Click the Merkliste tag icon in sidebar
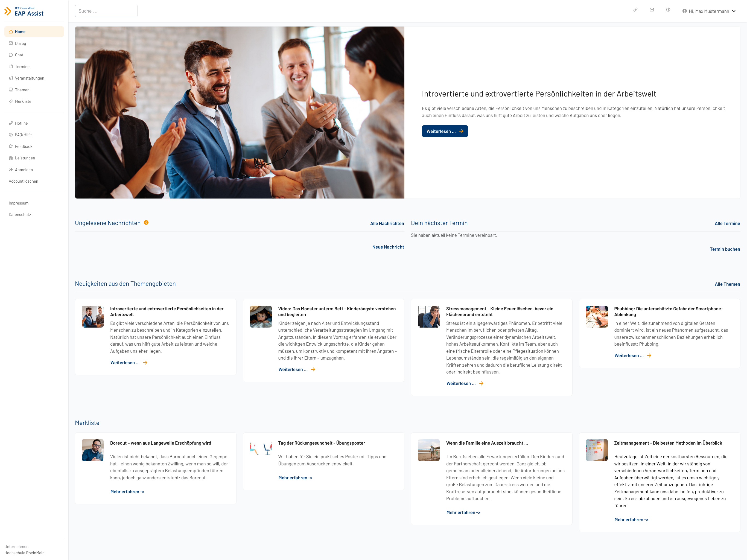The height and width of the screenshot is (560, 747). point(11,101)
